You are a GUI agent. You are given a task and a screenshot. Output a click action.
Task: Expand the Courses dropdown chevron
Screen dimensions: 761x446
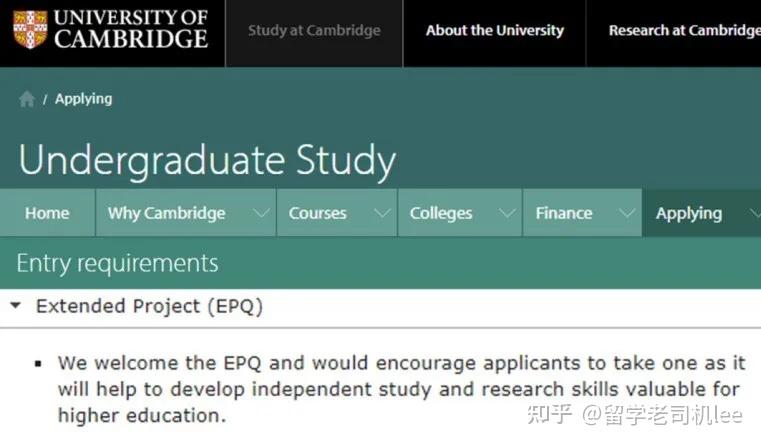[382, 213]
